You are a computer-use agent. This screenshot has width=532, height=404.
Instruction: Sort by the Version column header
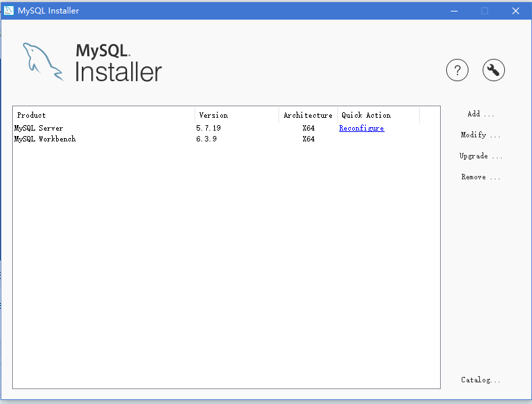tap(237, 115)
